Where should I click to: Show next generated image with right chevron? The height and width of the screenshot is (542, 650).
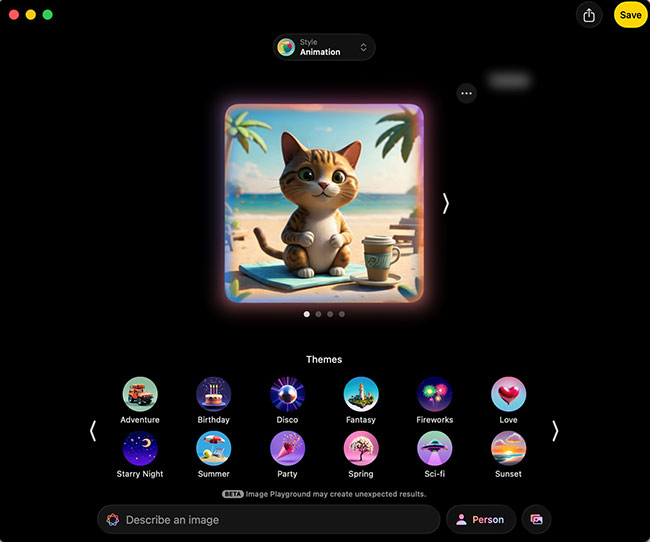pos(446,204)
